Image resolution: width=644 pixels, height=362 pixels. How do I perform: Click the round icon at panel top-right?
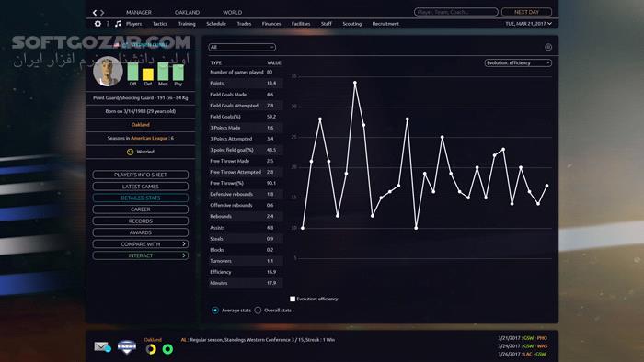point(548,47)
